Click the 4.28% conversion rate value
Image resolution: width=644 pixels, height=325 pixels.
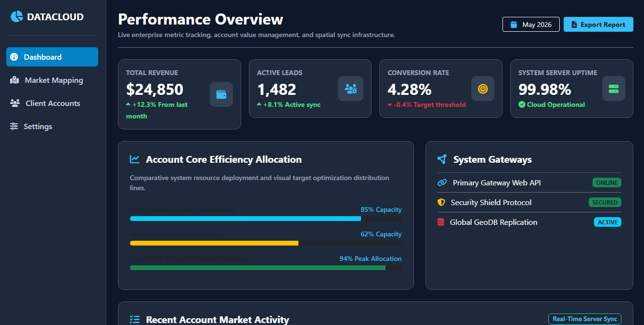pos(410,90)
